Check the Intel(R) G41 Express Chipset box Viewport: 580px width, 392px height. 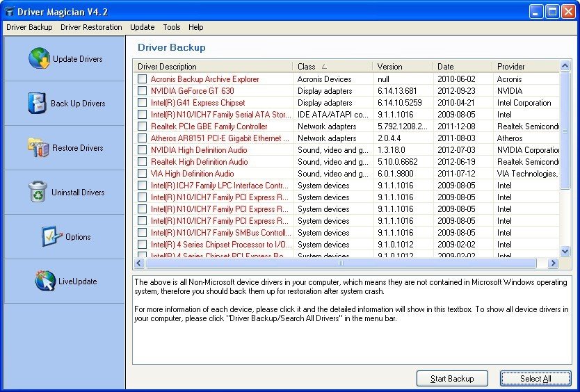142,102
